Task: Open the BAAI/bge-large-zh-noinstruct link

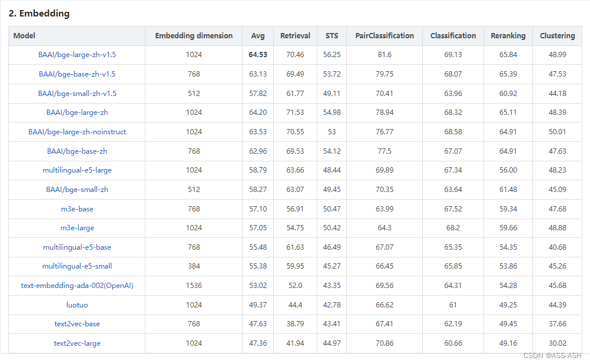Action: tap(77, 132)
